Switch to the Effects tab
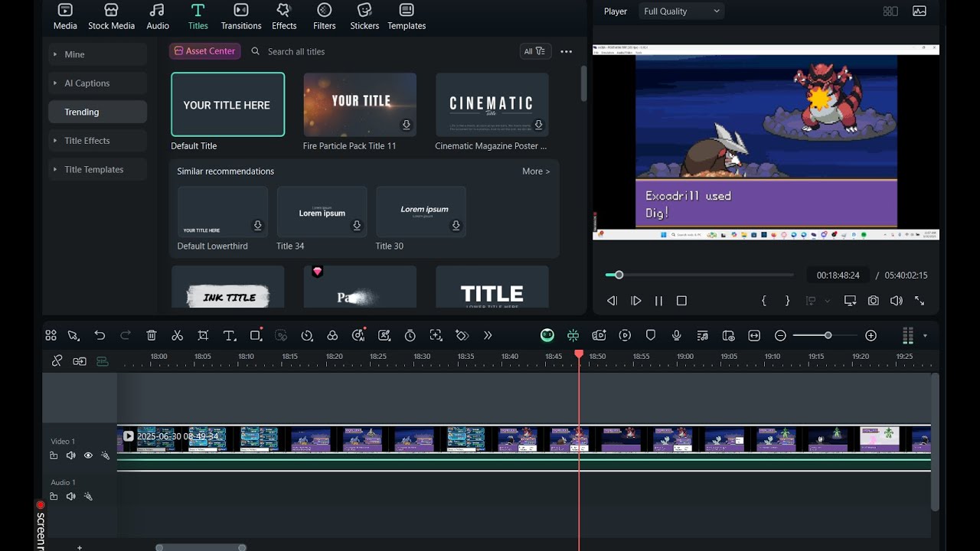This screenshot has height=551, width=980. click(x=284, y=16)
